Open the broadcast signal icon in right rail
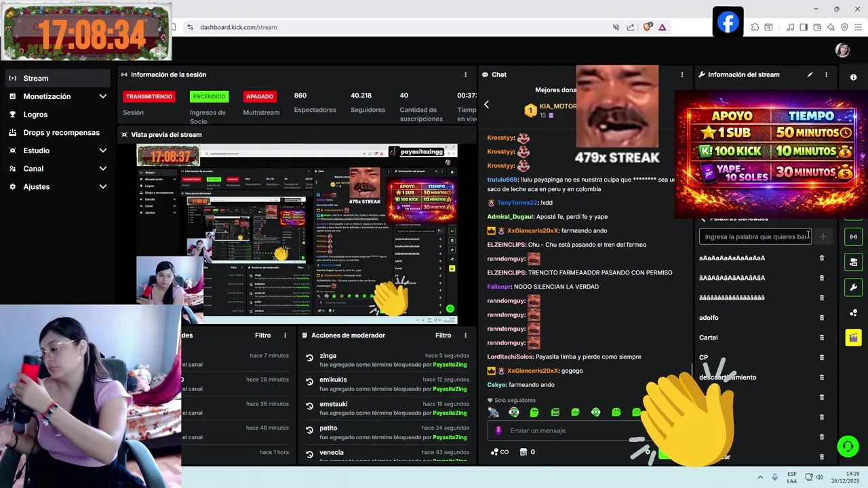The image size is (868, 488). 853,237
